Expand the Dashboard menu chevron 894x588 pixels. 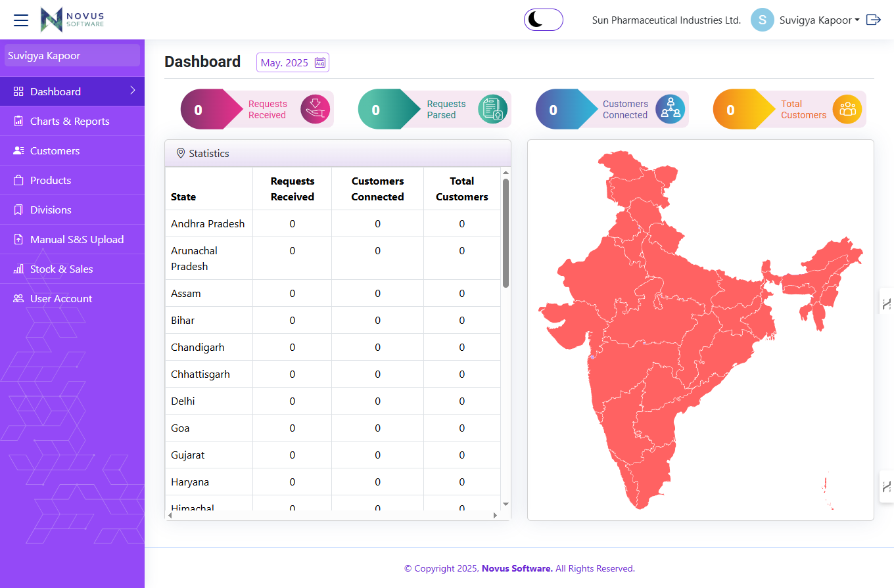click(132, 91)
